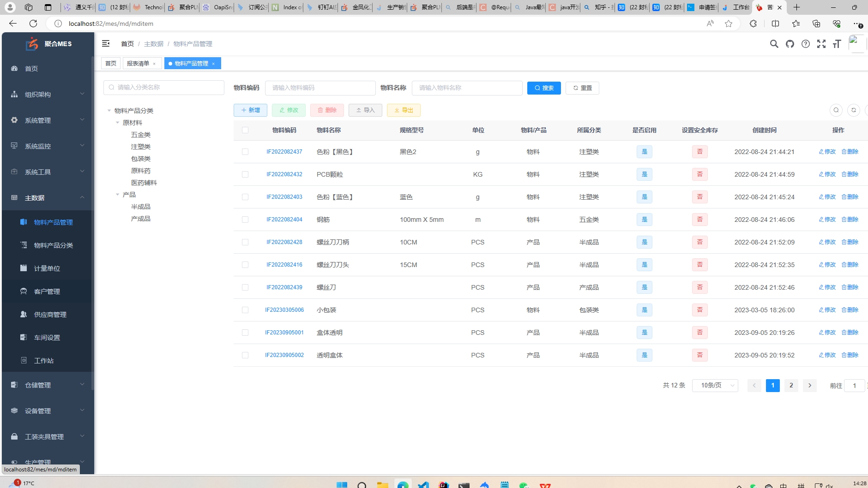Switch to the 首页 page tab

click(111, 63)
